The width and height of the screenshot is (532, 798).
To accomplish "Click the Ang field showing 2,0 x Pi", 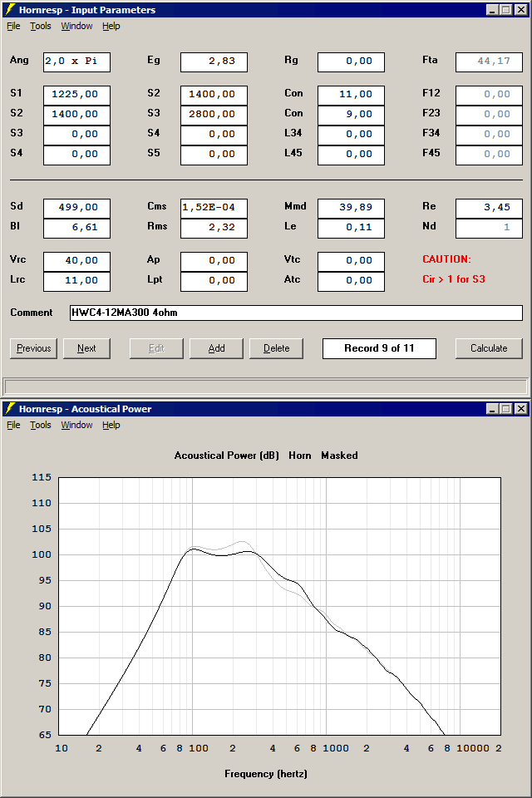I will tap(76, 62).
